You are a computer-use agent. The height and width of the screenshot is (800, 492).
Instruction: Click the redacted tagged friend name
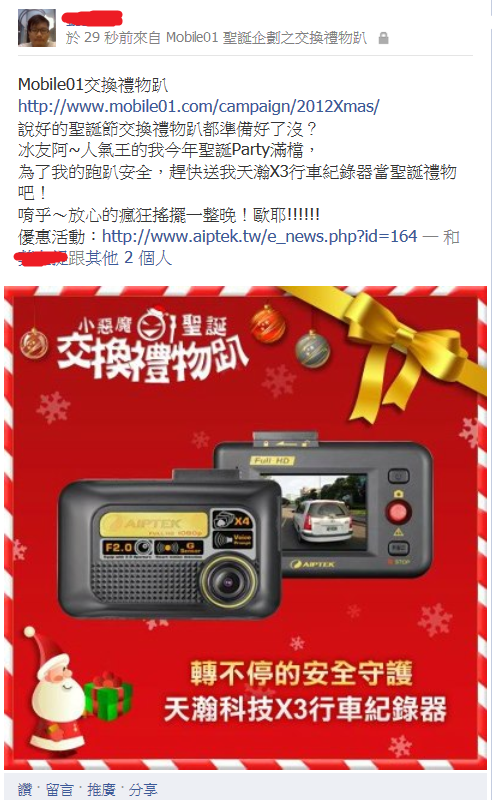[42, 258]
